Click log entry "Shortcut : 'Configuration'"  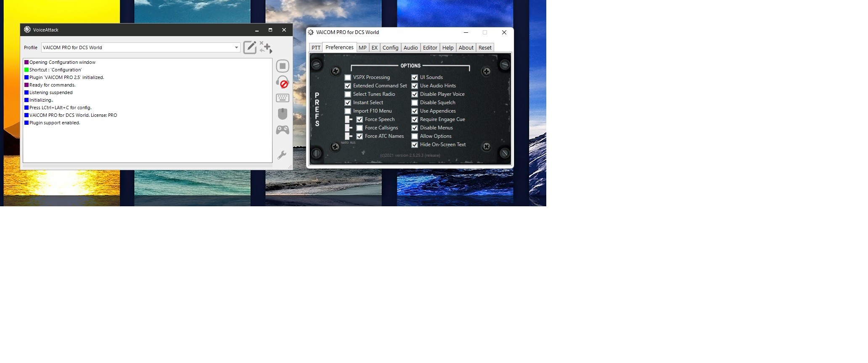56,70
